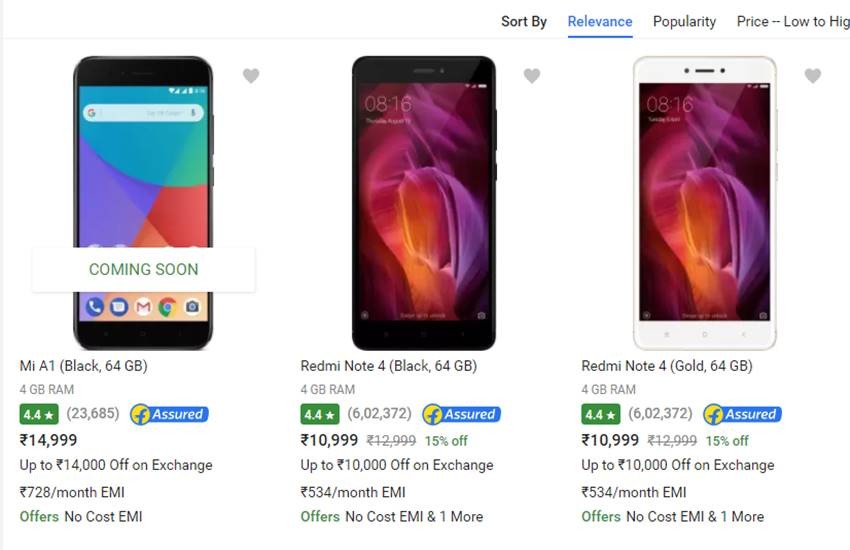Click the COMING SOON label on Mi A1
The width and height of the screenshot is (850, 550).
(x=144, y=269)
